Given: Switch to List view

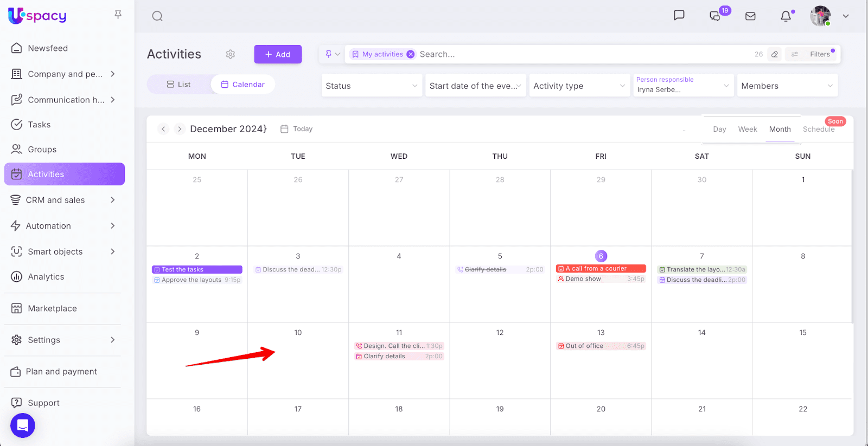Looking at the screenshot, I should point(179,85).
